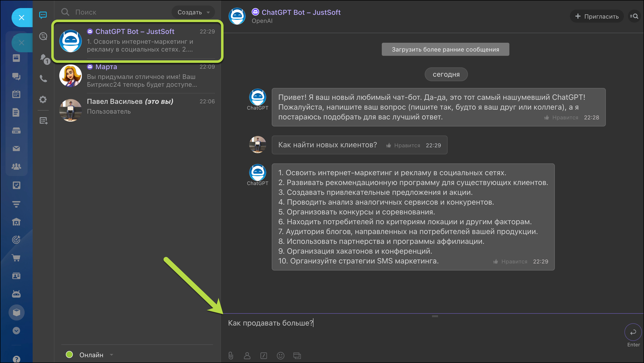Expand left menu with chevron down icon
This screenshot has width=644, height=363.
tap(16, 331)
